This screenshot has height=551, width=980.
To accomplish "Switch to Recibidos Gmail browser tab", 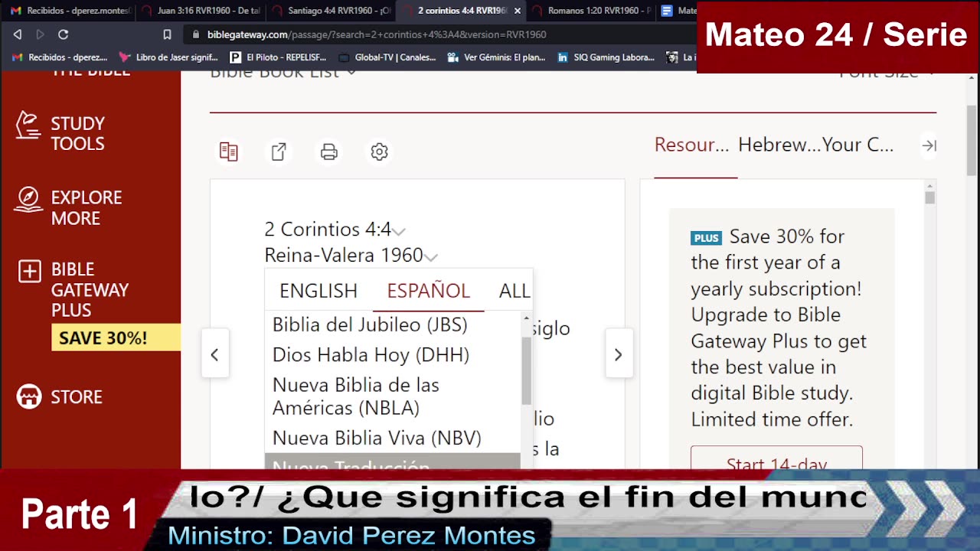I will [70, 11].
